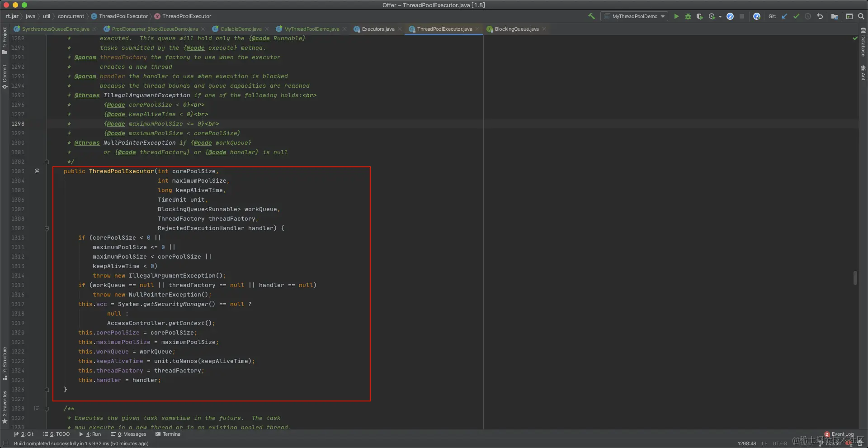Toggle tool window bars icon in status bar
The width and height of the screenshot is (868, 448).
pos(5,443)
